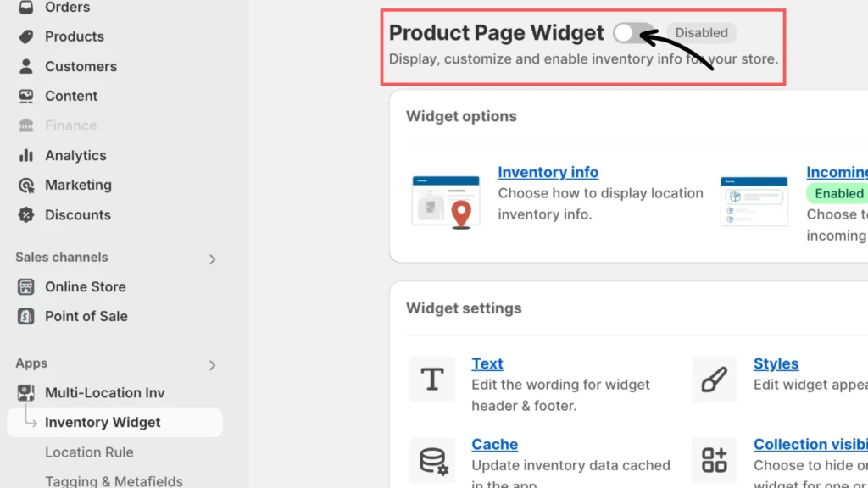The width and height of the screenshot is (868, 488).
Task: Click the Analytics bar chart icon
Action: [x=26, y=155]
